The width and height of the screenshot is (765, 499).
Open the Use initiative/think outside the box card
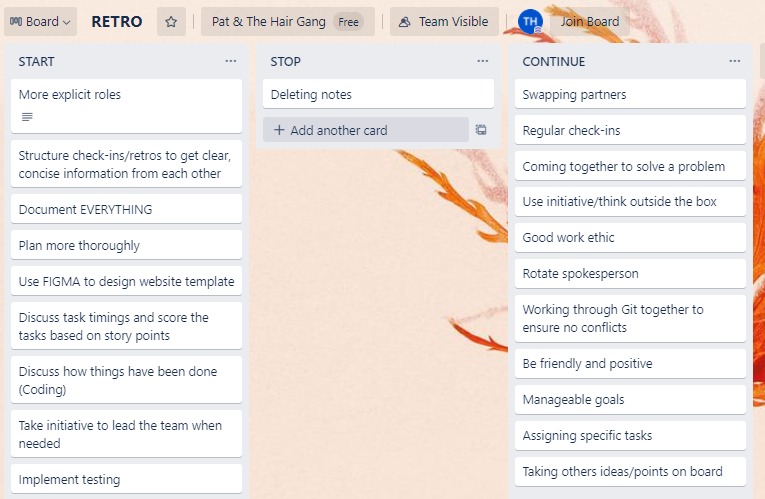tap(630, 201)
